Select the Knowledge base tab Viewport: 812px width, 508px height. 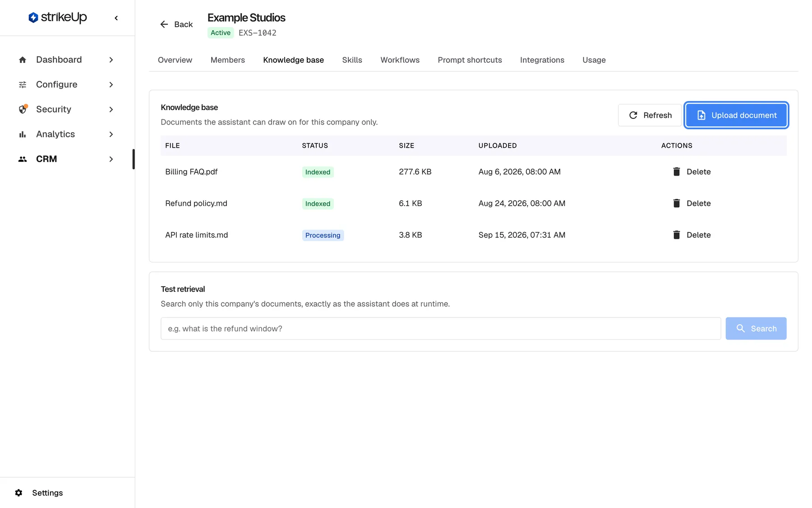tap(294, 60)
